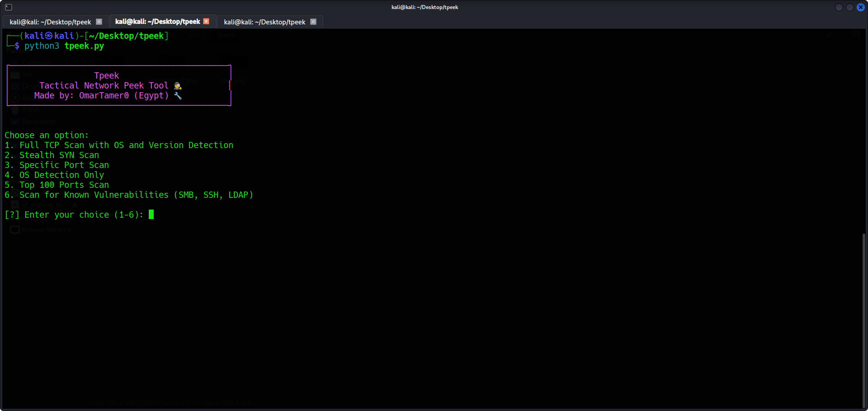The height and width of the screenshot is (411, 868).
Task: Click the 'Full TCP Scan' option line
Action: coord(119,145)
